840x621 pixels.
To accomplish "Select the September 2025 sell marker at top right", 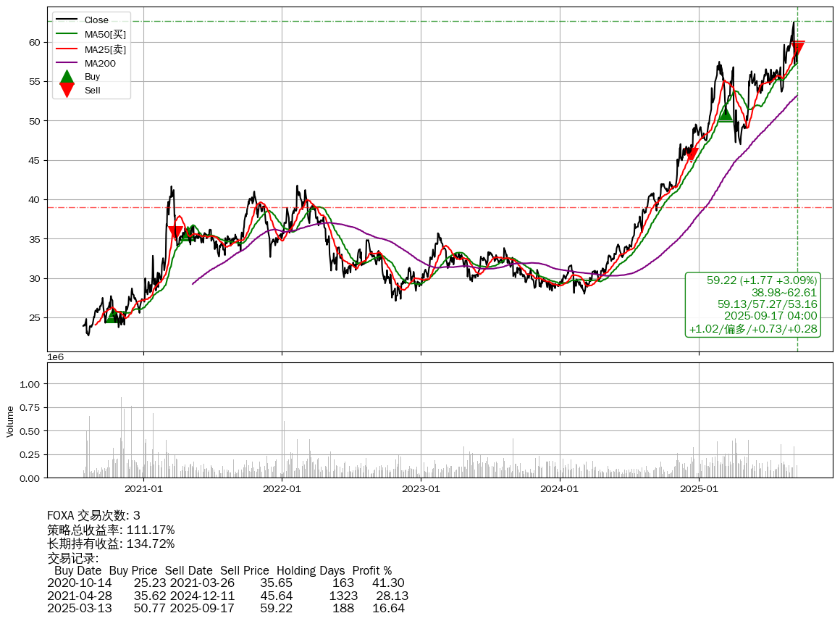I will click(x=798, y=49).
